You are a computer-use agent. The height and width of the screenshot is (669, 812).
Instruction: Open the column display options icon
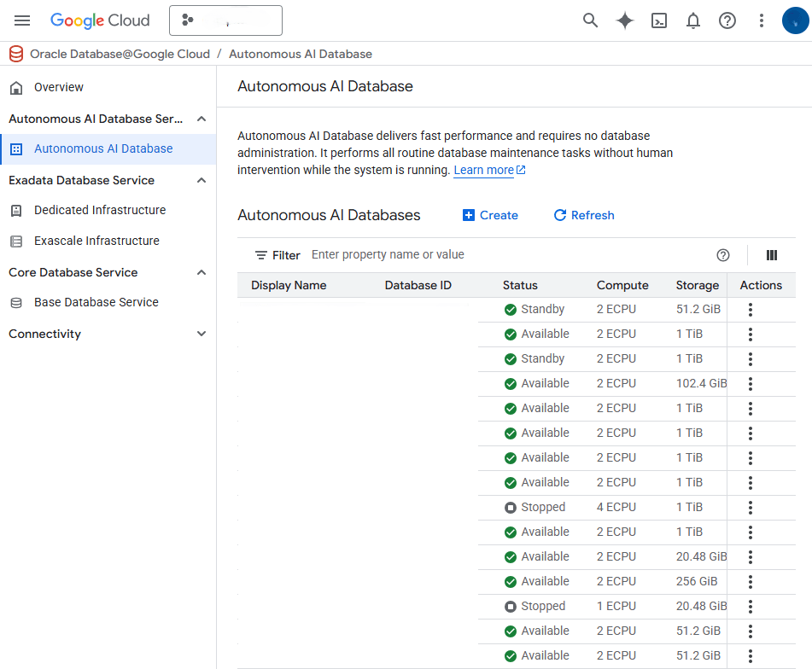[771, 255]
